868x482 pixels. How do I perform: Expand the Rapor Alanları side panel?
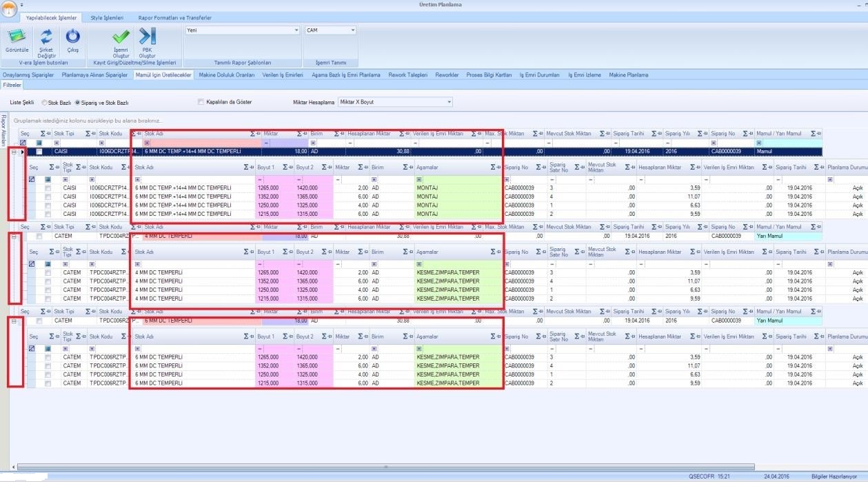click(3, 130)
